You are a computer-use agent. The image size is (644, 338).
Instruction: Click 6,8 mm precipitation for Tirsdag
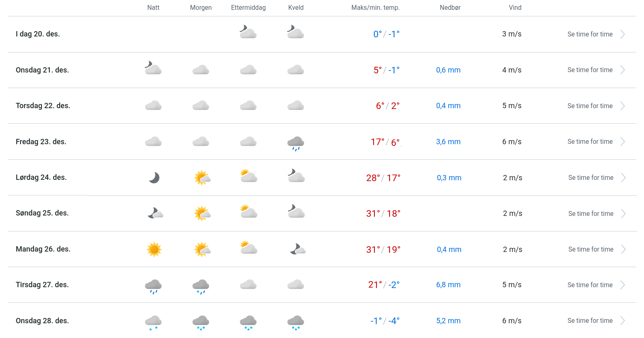448,285
